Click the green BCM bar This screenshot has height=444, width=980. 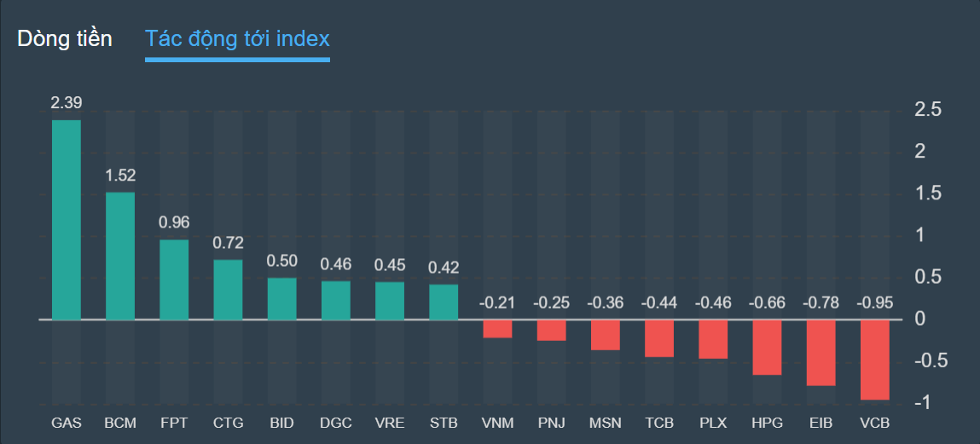[120, 256]
